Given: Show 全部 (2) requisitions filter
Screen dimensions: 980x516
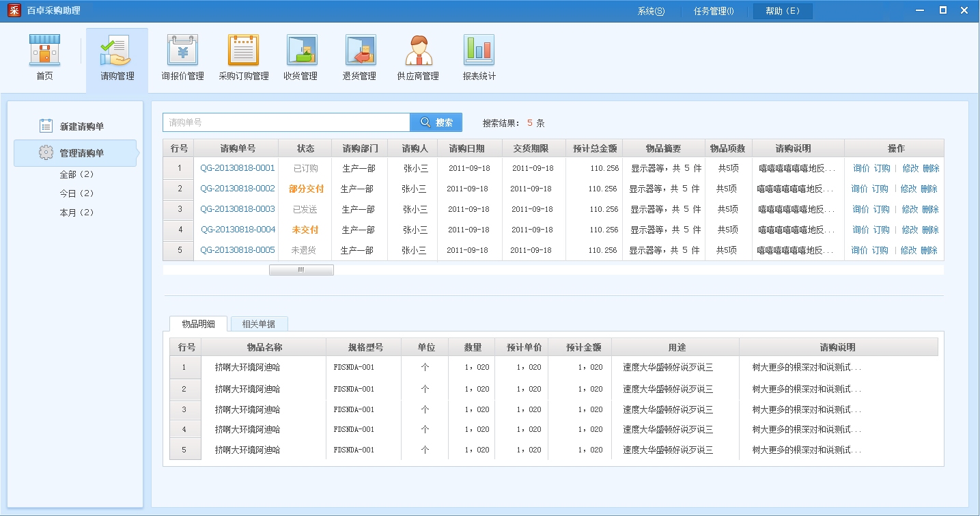Looking at the screenshot, I should [76, 174].
